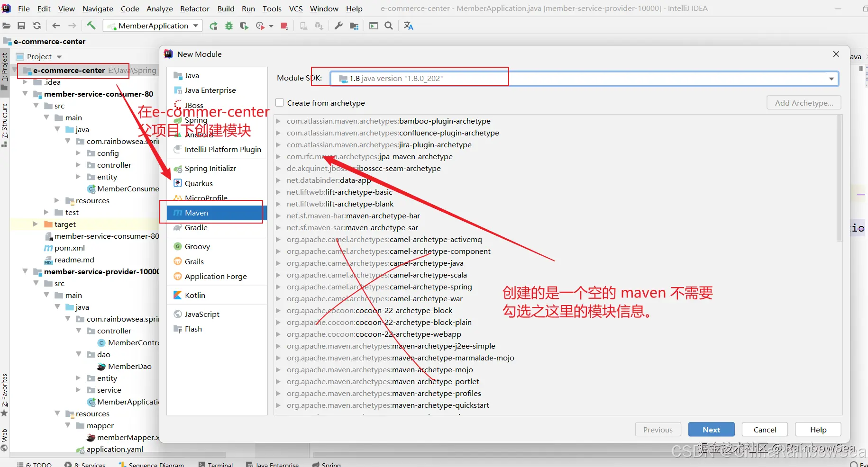The height and width of the screenshot is (467, 868).
Task: Close the New Module dialog
Action: (x=836, y=54)
